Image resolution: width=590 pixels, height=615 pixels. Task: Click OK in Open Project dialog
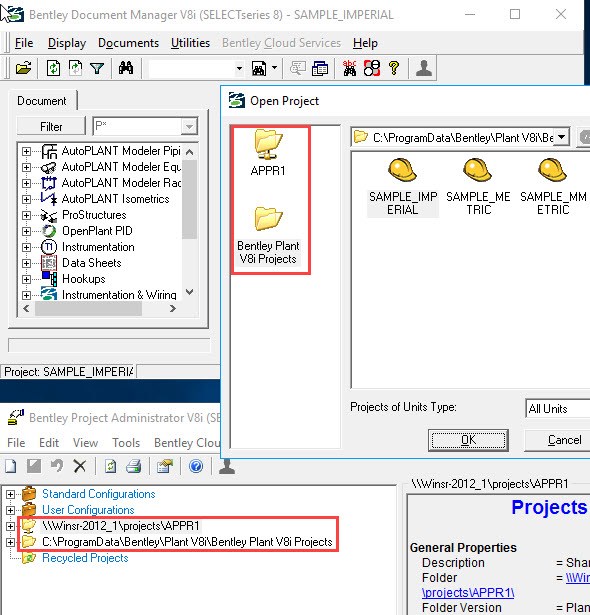(x=468, y=440)
